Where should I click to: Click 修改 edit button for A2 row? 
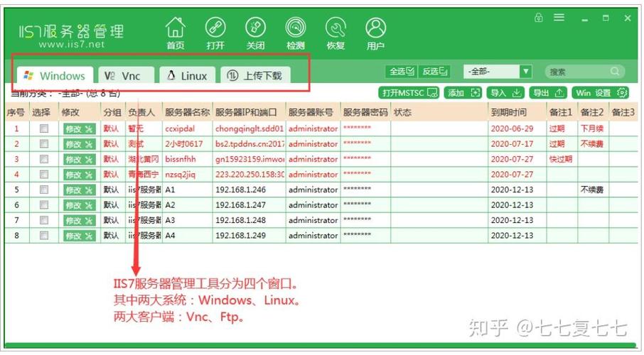[80, 205]
